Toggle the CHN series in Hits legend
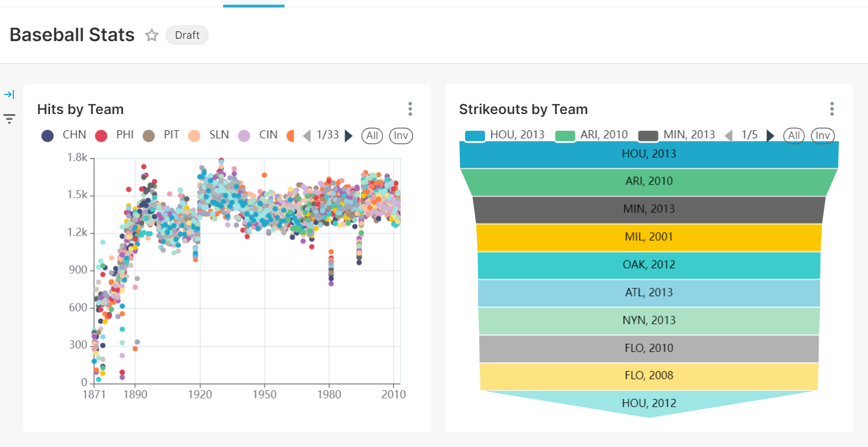Screen dimensions: 868x447 [64, 134]
